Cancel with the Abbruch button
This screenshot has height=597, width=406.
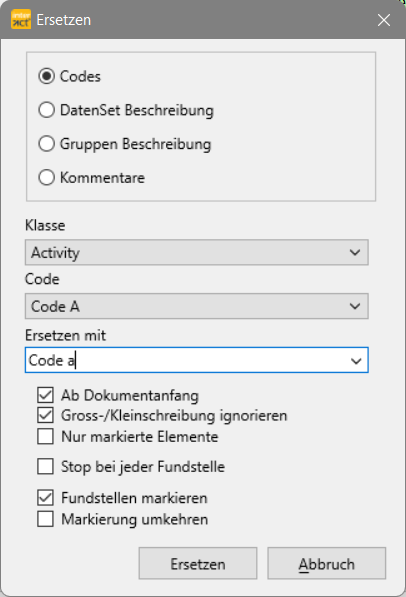[x=326, y=563]
